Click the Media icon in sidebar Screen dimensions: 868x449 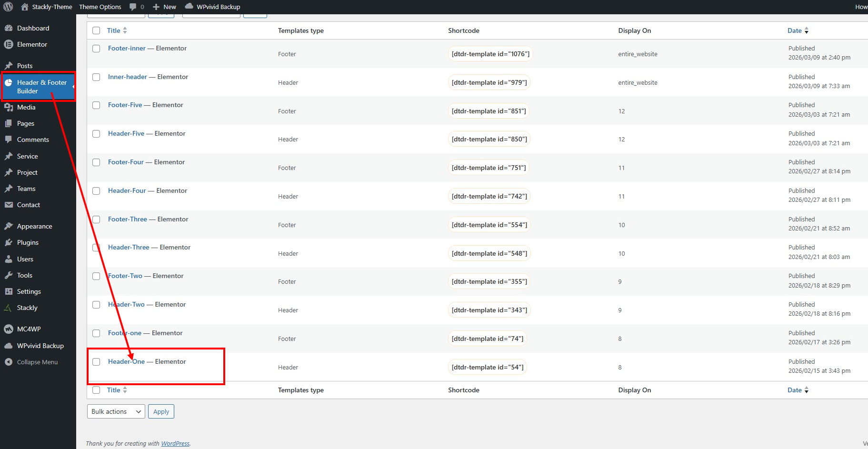tap(8, 107)
